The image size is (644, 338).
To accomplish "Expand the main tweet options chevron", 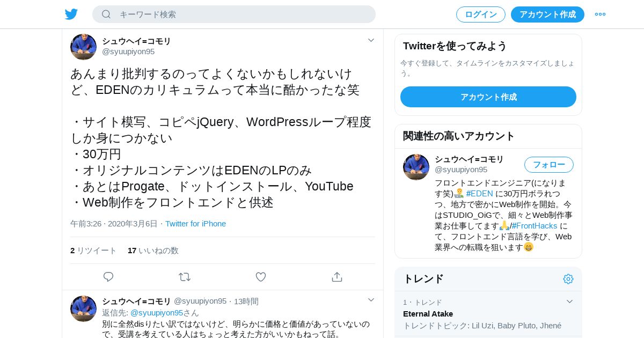I will pos(371,40).
